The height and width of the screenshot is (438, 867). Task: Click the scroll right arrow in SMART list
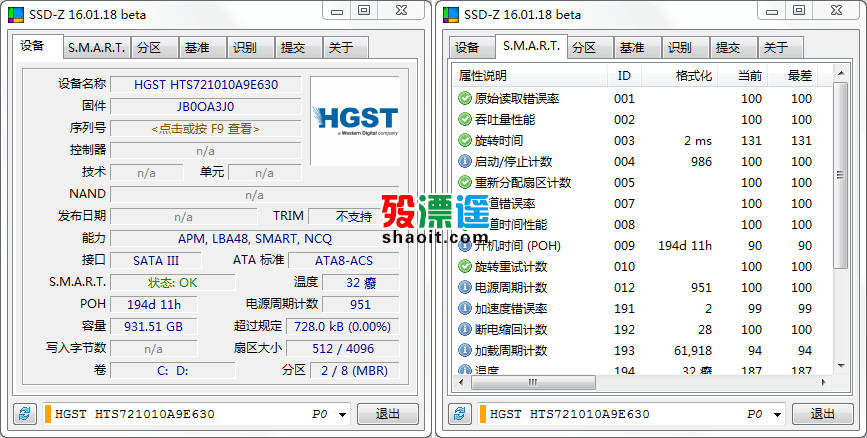824,382
